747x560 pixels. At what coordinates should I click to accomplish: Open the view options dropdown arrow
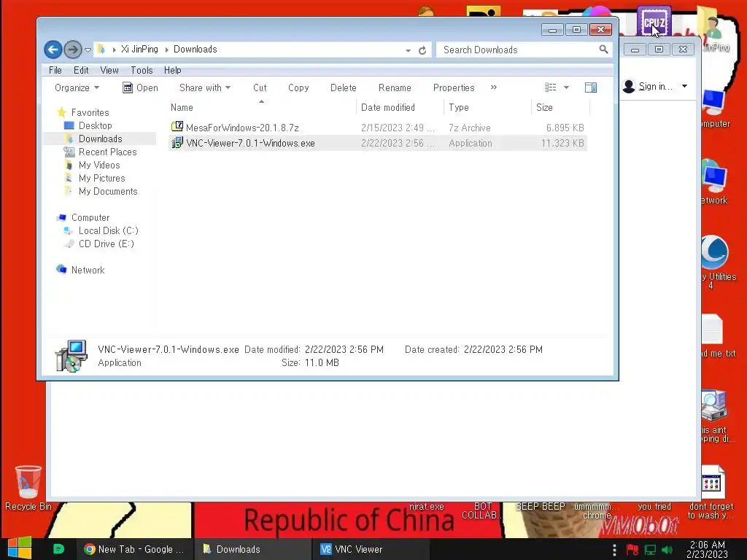[x=566, y=87]
